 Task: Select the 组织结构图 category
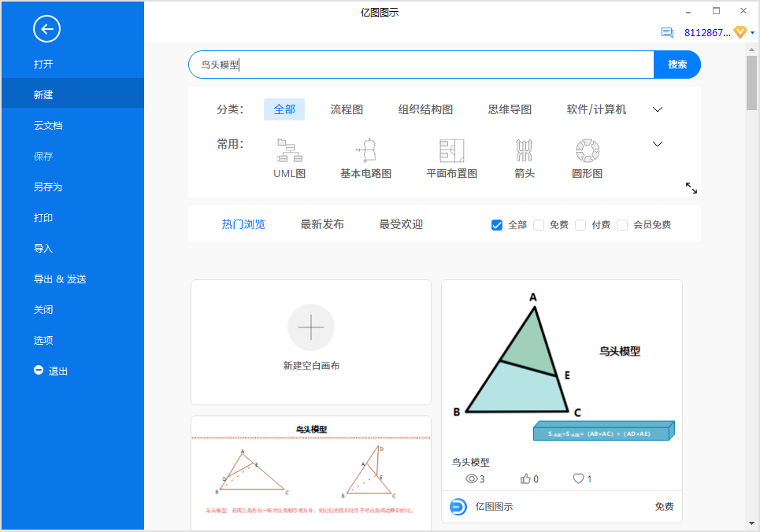click(x=425, y=109)
